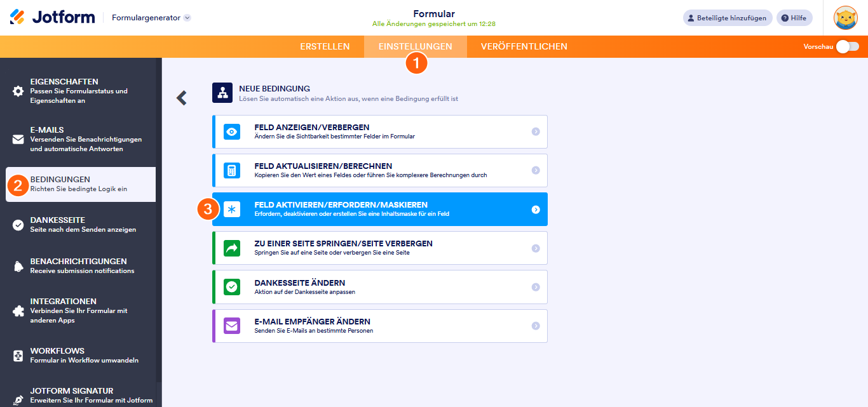Switch to the Erstellen tab
Viewport: 868px width, 407px height.
tap(325, 46)
